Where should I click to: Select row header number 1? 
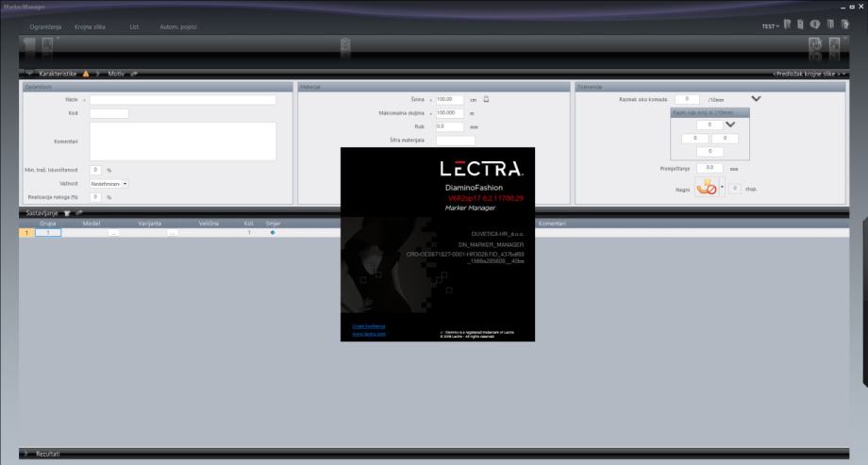[26, 233]
